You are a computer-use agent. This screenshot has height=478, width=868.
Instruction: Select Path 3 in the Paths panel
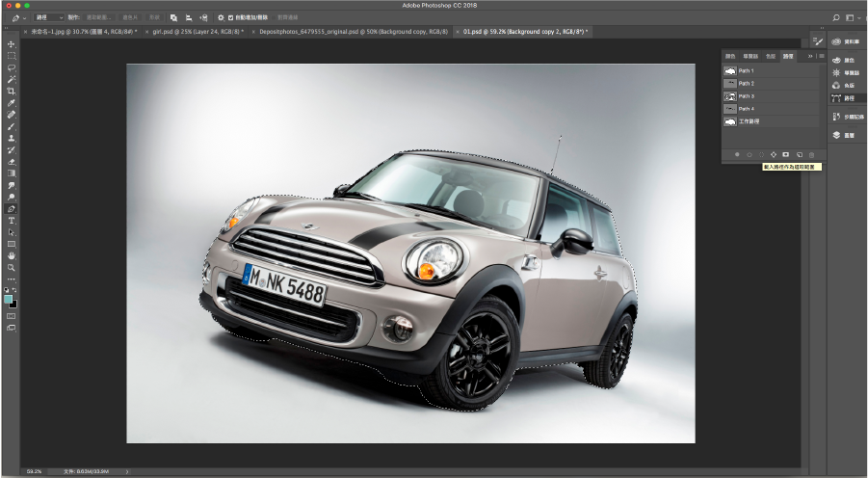point(747,96)
